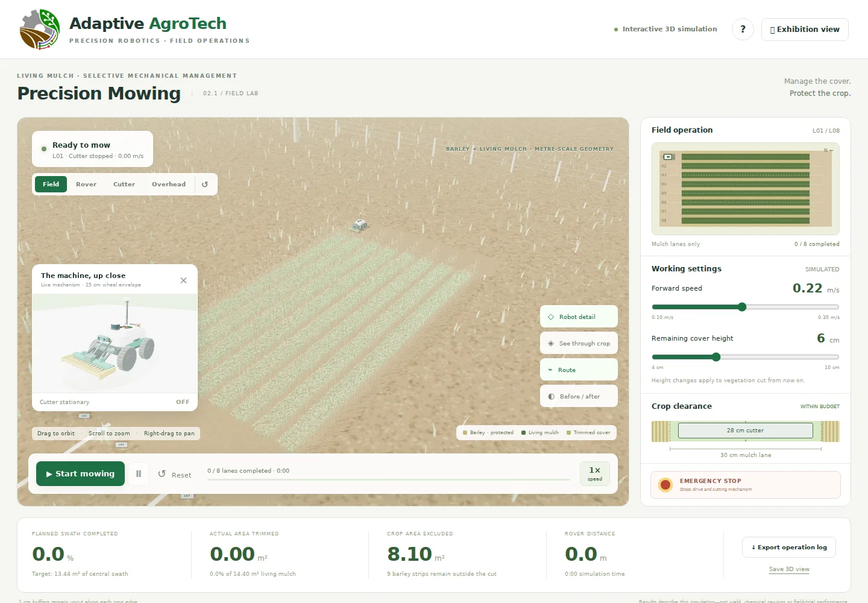Click the 'Trimmed cover' legend entry
The image size is (868, 603).
click(x=588, y=432)
